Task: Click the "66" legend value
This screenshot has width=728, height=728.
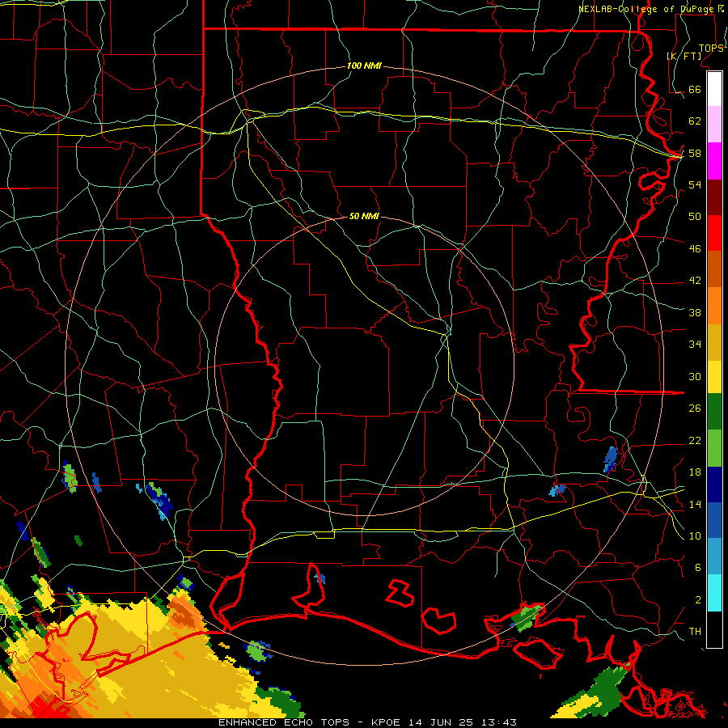Action: 695,89
